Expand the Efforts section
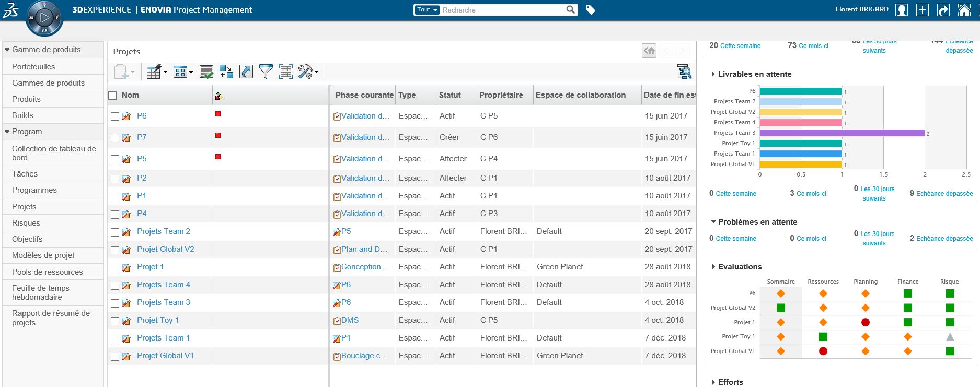The width and height of the screenshot is (980, 387). pos(713,382)
